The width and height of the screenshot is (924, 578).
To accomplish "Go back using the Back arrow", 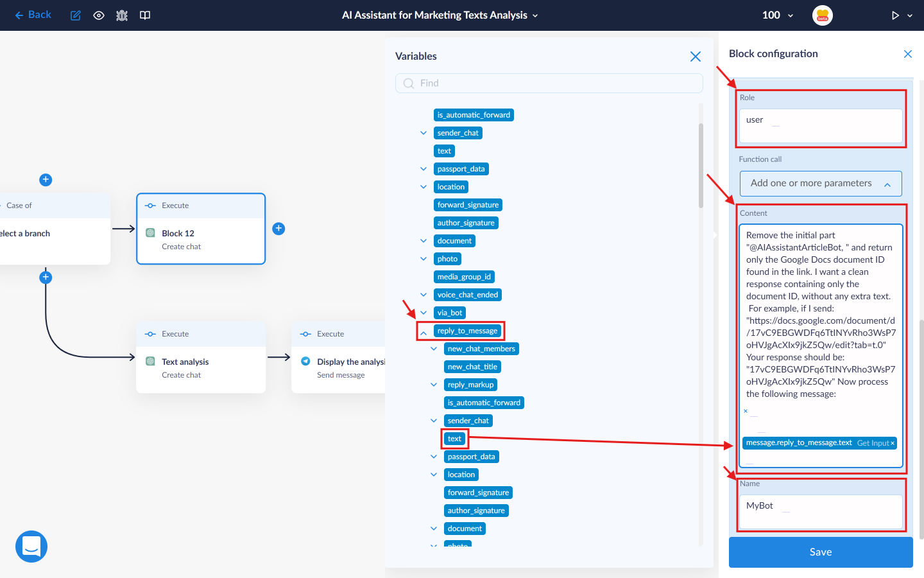I will point(33,15).
